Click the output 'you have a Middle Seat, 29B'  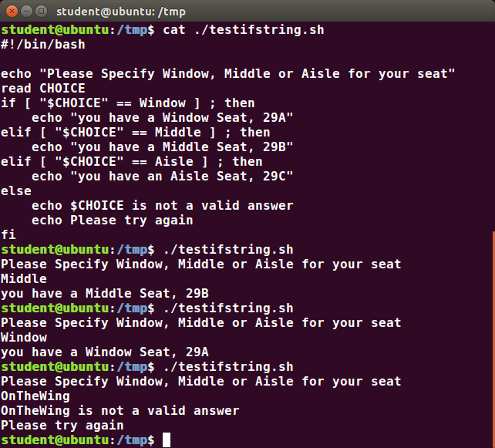[x=105, y=294]
